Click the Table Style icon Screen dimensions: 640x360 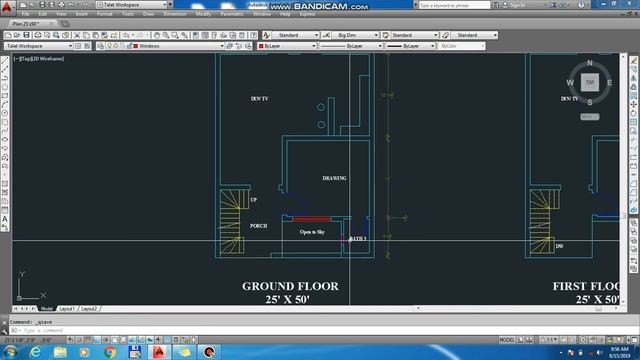[385, 36]
